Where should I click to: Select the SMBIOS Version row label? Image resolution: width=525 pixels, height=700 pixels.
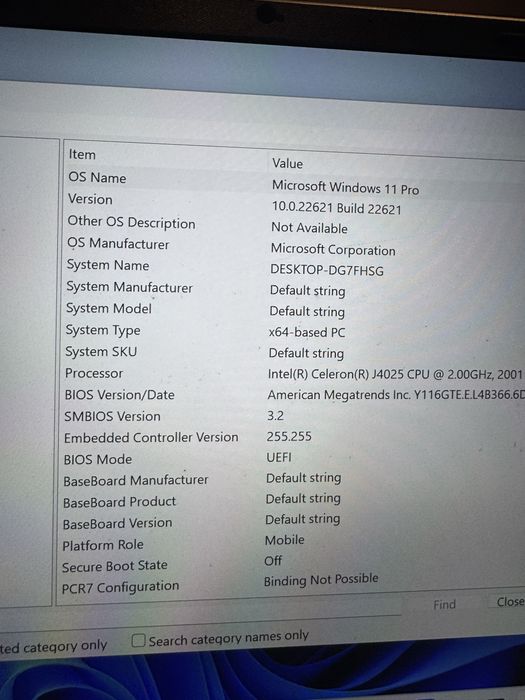112,416
